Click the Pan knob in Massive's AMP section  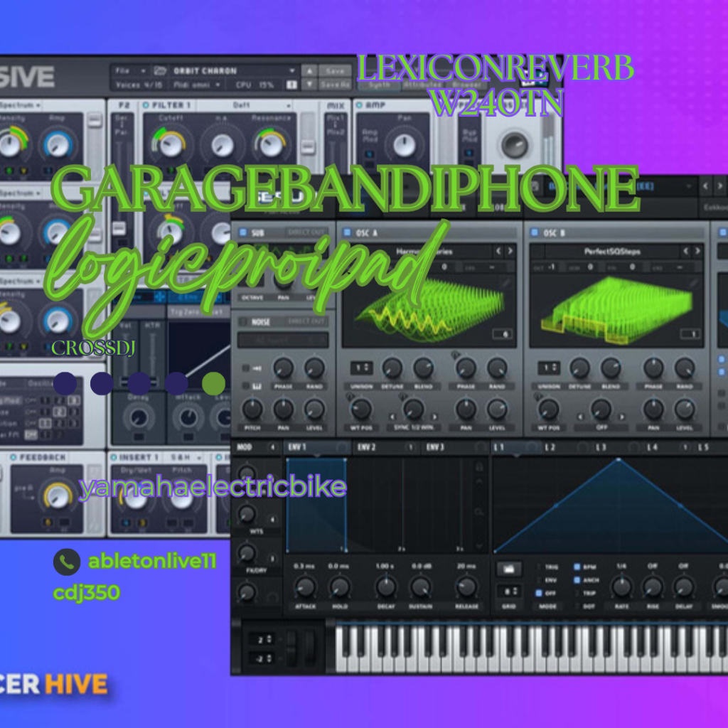coord(404,144)
